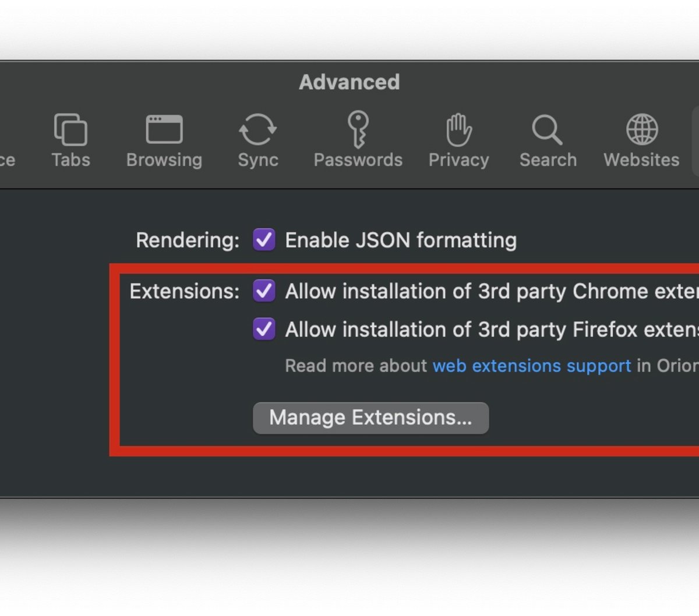Click the Sync toolbar label
The height and width of the screenshot is (616, 699).
257,160
